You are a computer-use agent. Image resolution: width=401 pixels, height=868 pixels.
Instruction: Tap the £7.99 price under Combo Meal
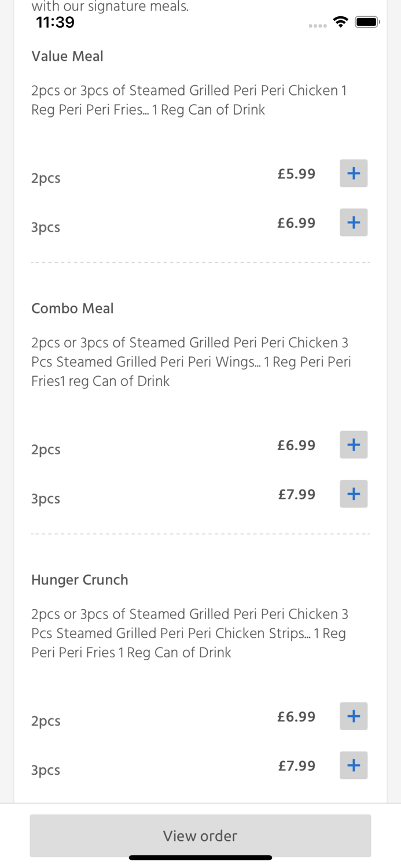(x=297, y=494)
